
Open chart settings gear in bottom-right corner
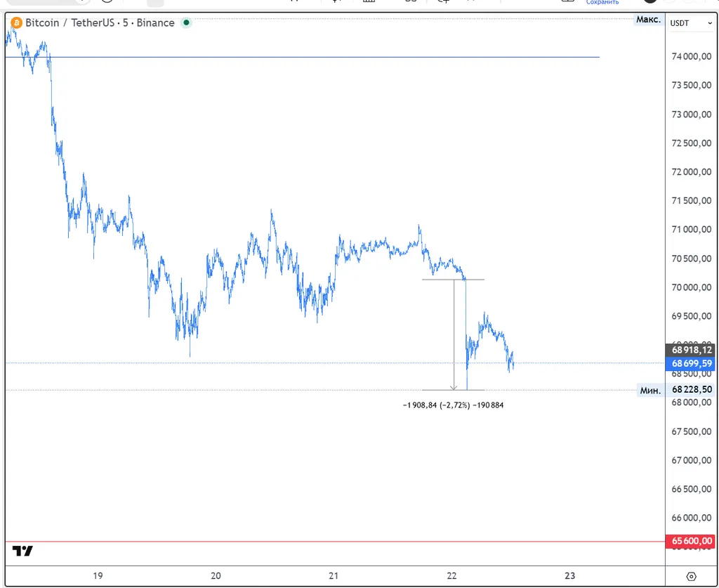pos(691,576)
